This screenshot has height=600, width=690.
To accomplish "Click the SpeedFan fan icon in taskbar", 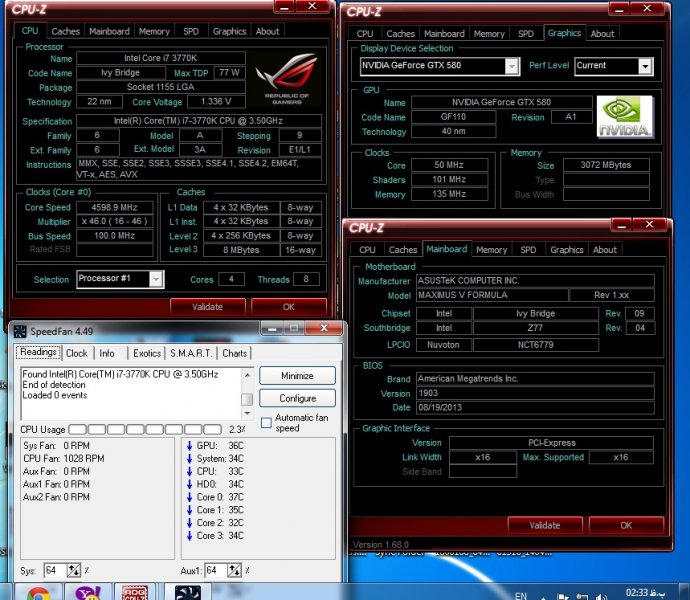I will (x=188, y=593).
